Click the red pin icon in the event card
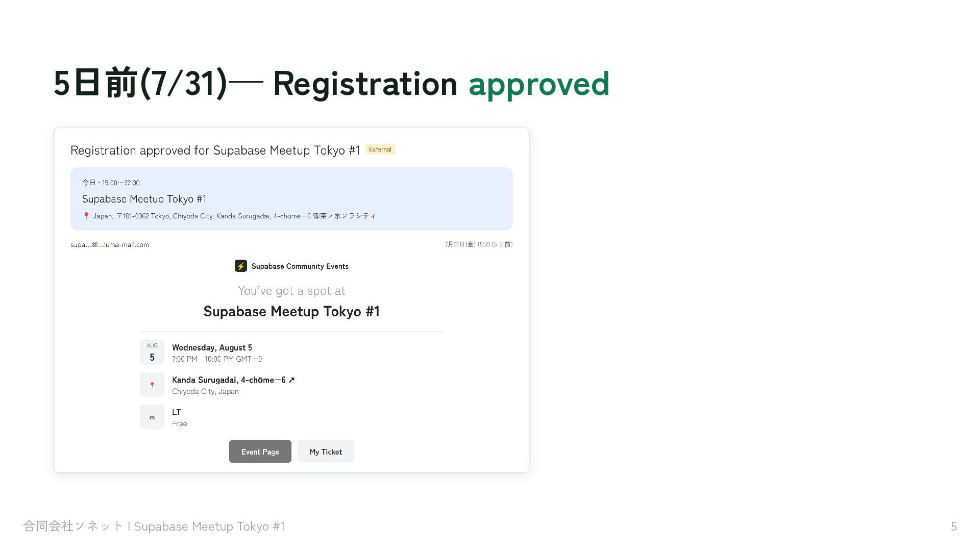 [x=86, y=216]
